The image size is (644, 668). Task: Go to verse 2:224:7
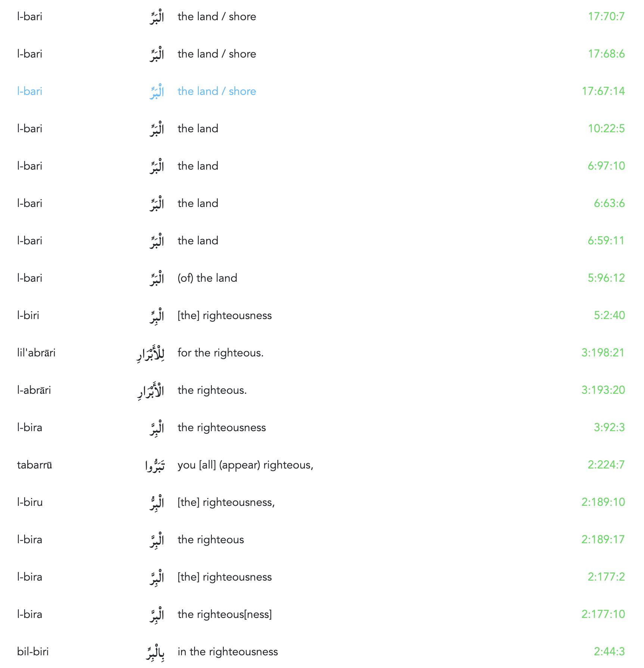click(x=606, y=465)
